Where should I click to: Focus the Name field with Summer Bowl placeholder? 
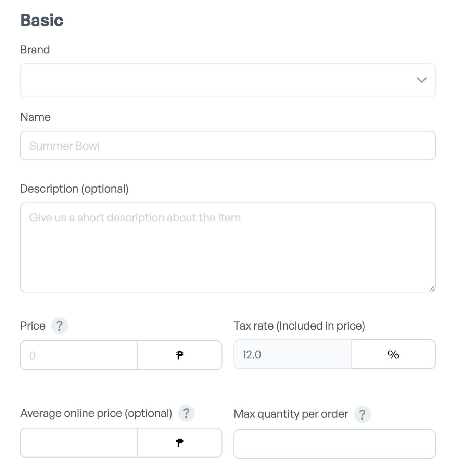[228, 145]
